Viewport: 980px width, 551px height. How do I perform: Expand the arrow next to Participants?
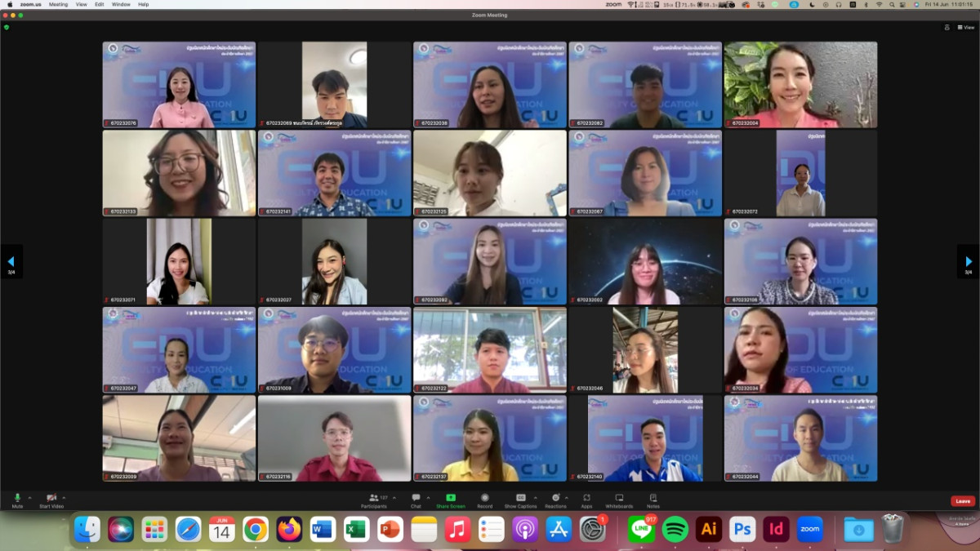[x=394, y=497]
